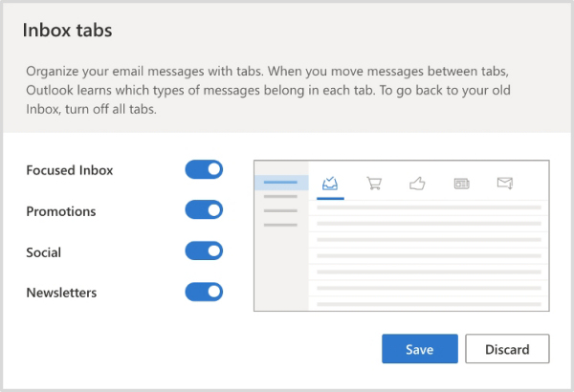The width and height of the screenshot is (574, 392).
Task: Click the Save button
Action: 420,349
